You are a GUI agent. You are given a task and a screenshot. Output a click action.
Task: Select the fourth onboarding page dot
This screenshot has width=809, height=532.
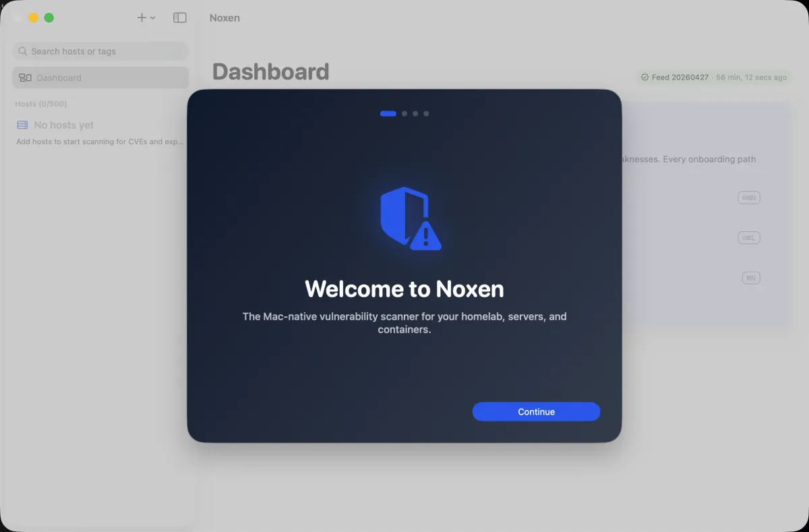(x=425, y=113)
